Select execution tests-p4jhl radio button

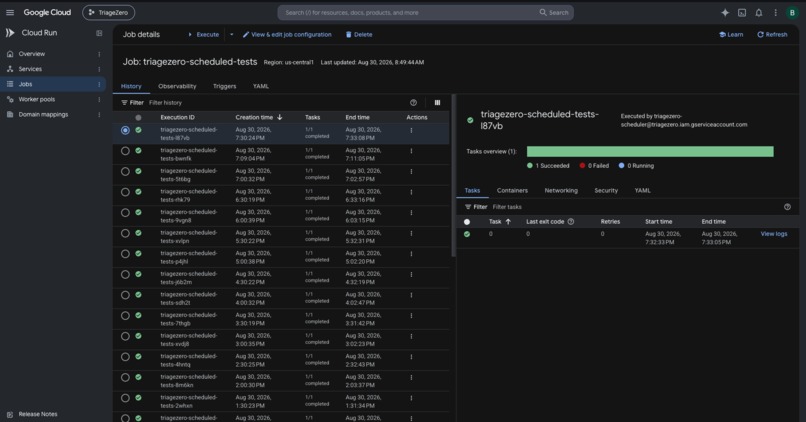point(125,254)
